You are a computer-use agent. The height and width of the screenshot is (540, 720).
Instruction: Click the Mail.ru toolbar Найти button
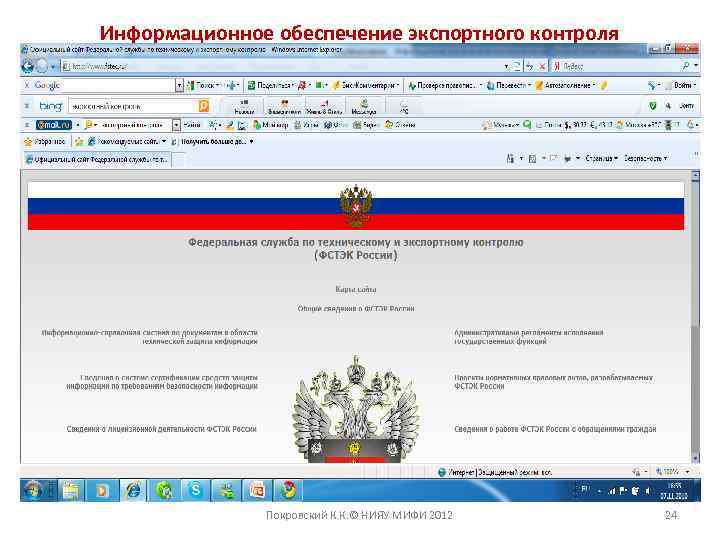click(192, 125)
